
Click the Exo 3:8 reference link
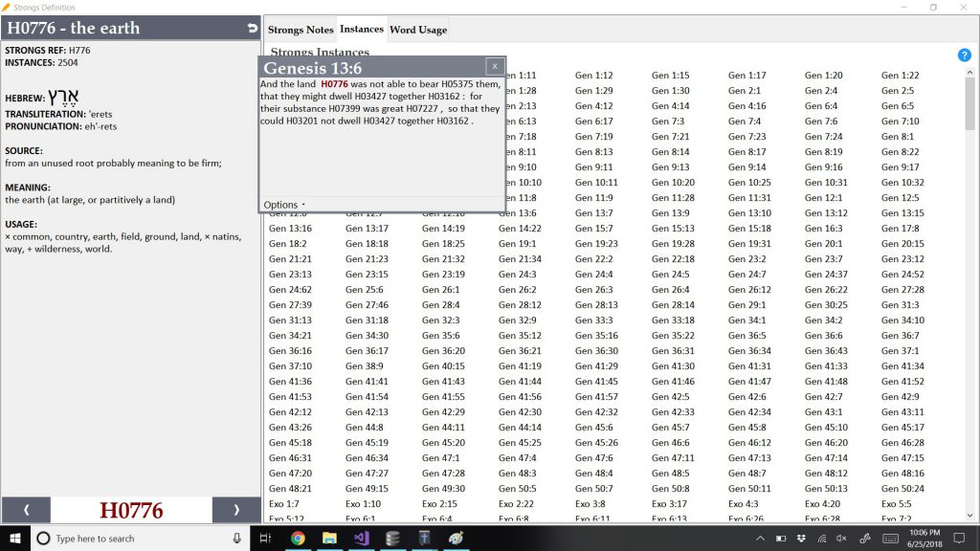(590, 504)
